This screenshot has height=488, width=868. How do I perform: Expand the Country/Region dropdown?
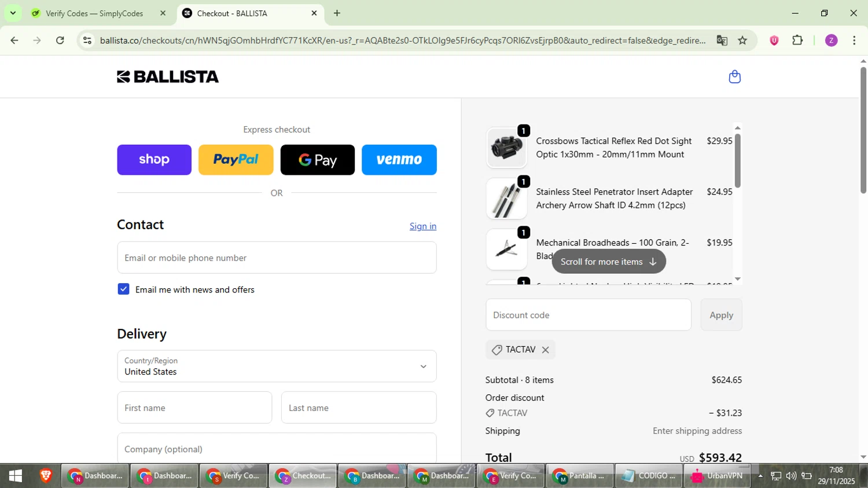(x=277, y=366)
